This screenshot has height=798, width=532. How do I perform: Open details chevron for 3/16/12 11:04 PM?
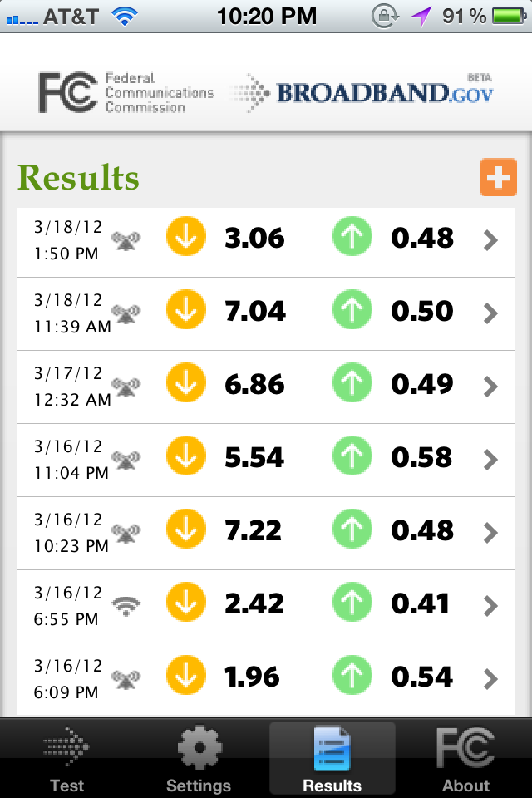coord(490,460)
